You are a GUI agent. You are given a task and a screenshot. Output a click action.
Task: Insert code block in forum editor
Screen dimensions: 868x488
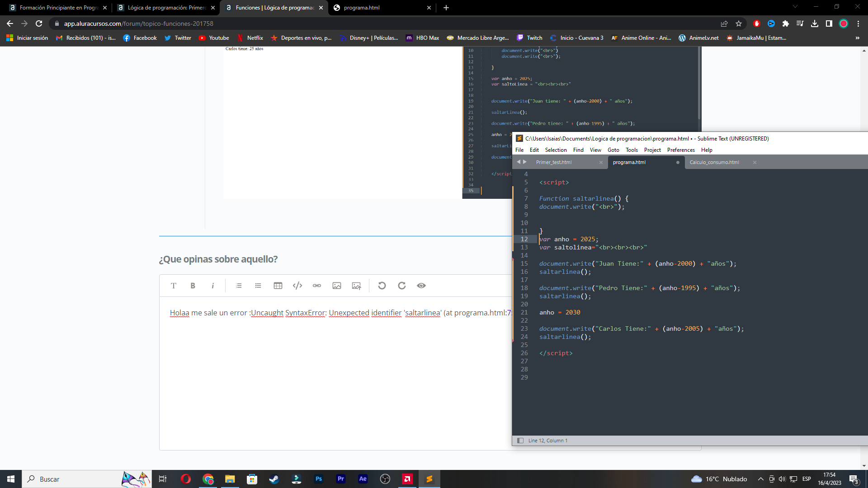tap(297, 286)
